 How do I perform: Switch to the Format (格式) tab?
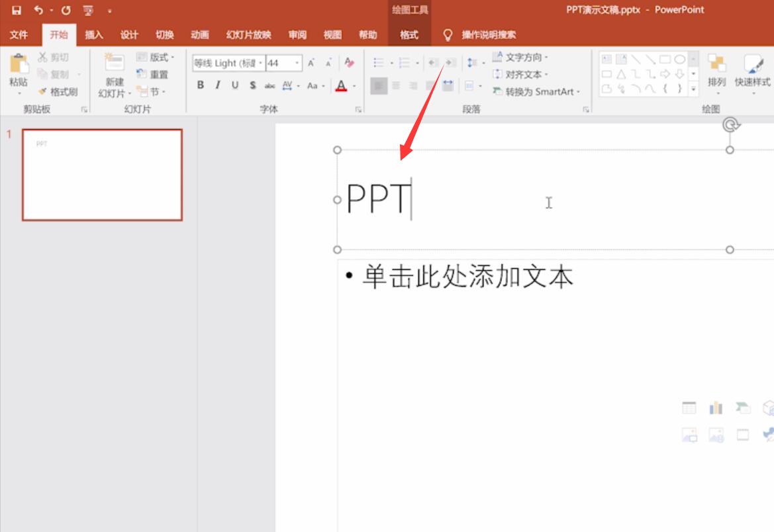pyautogui.click(x=409, y=34)
